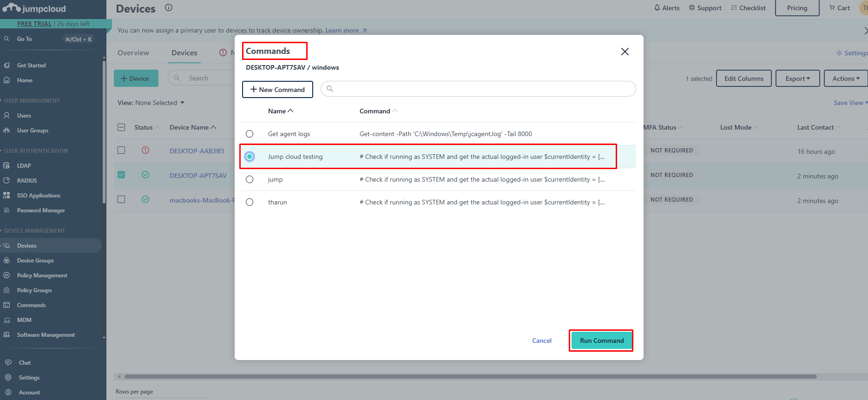
Task: Open the Cart icon
Action: point(832,8)
